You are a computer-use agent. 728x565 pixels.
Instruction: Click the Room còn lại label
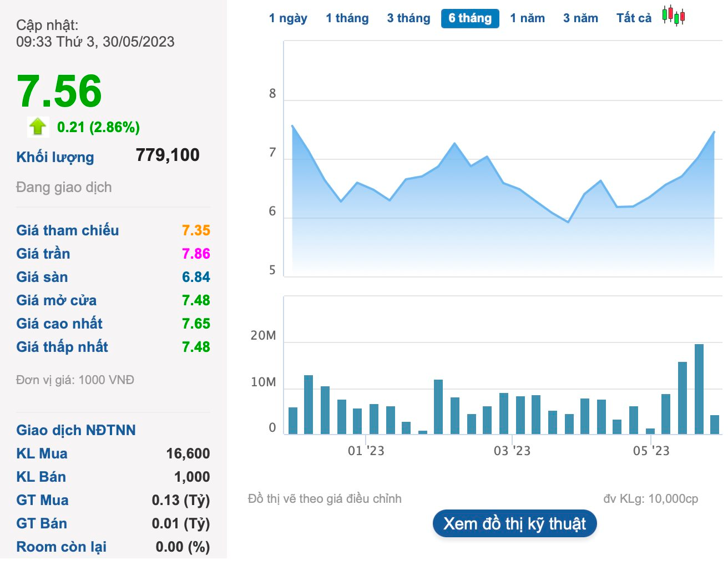point(62,547)
